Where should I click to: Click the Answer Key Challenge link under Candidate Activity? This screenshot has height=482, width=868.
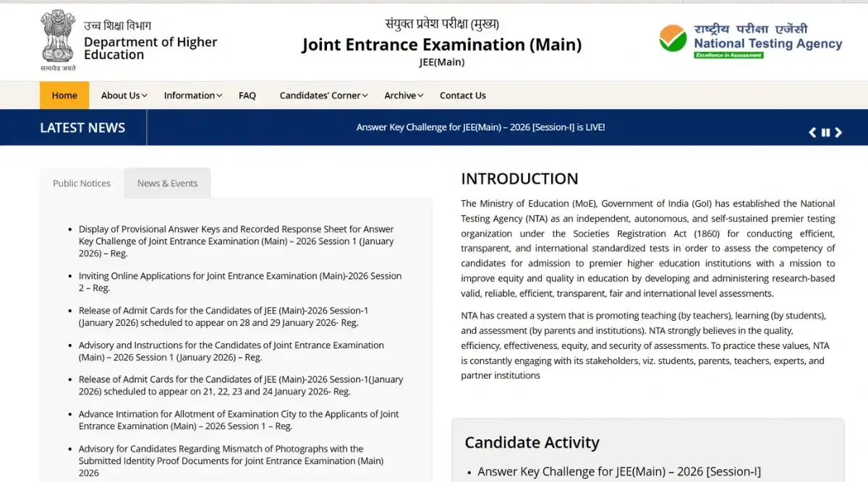[x=619, y=471]
